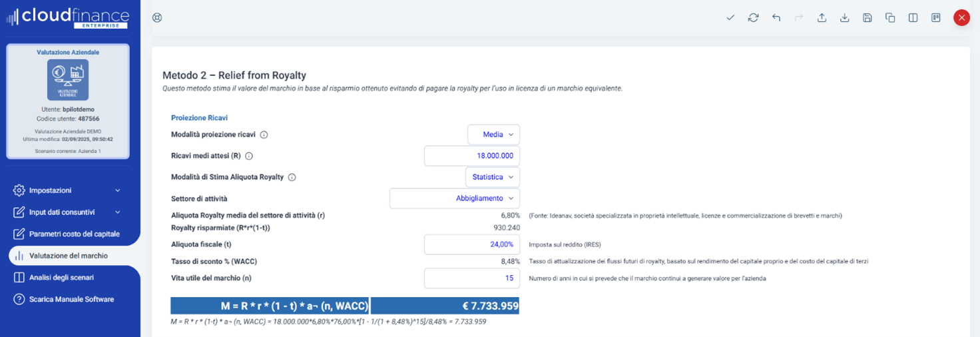Click the Ultima modifica timestamp text
Screen dimensions: 980x337
(x=68, y=139)
